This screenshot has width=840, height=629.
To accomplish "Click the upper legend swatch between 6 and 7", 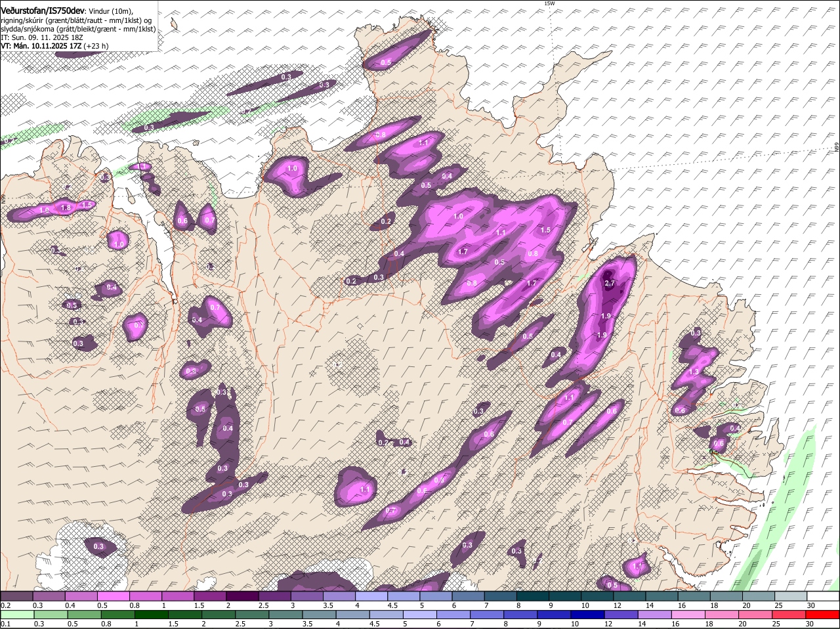I will click(468, 596).
